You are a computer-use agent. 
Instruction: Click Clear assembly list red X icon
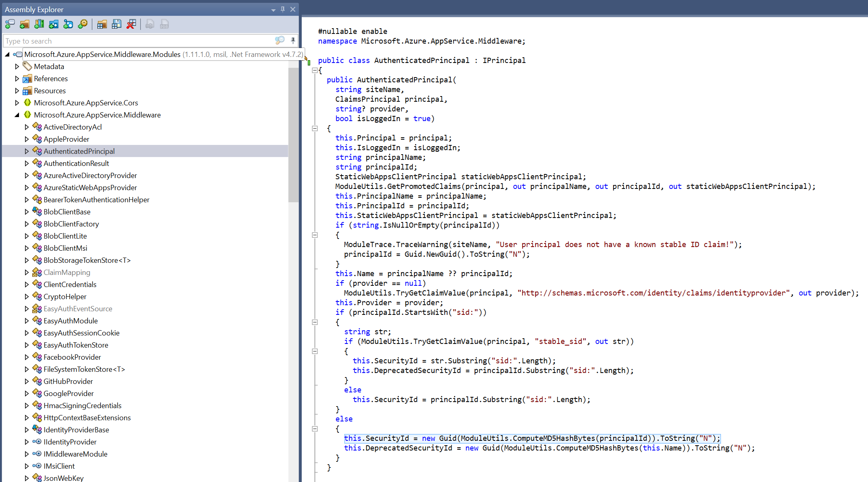pos(131,25)
